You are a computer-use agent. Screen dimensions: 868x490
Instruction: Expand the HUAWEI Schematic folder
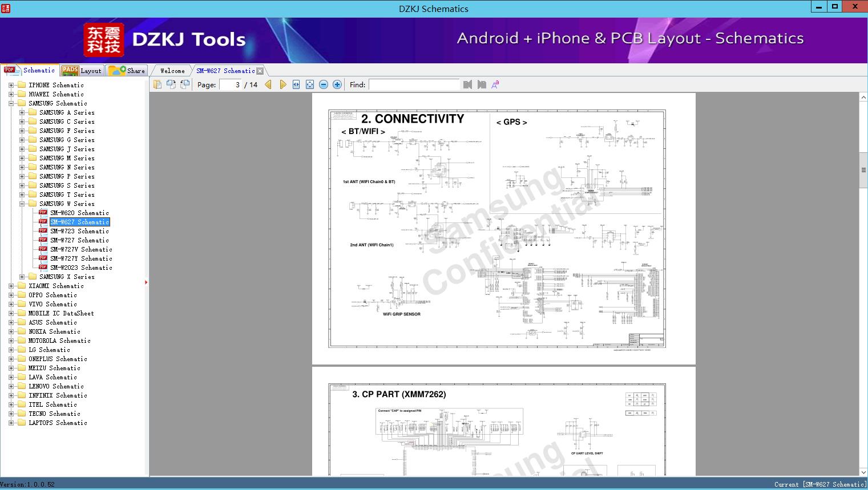[x=11, y=94]
